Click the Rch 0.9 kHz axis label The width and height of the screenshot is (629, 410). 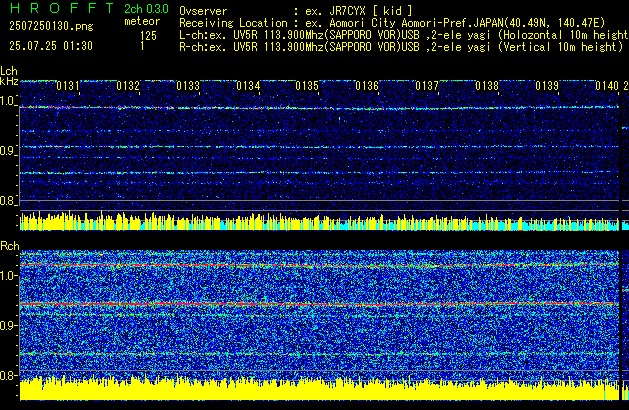coord(8,325)
